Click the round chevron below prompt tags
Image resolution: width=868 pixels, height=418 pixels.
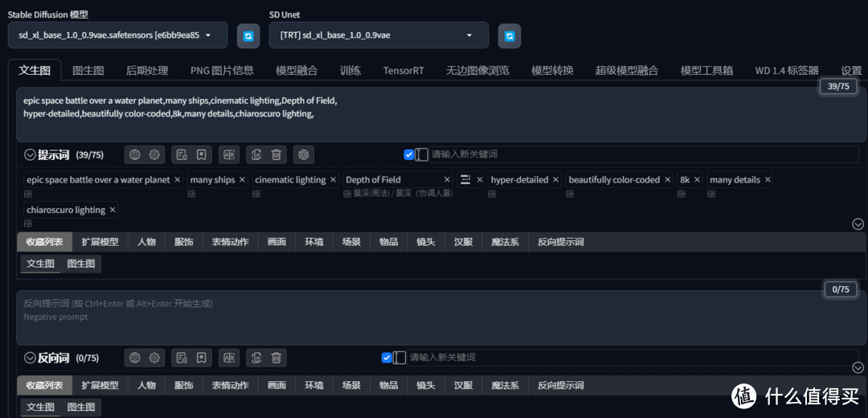coord(858,223)
